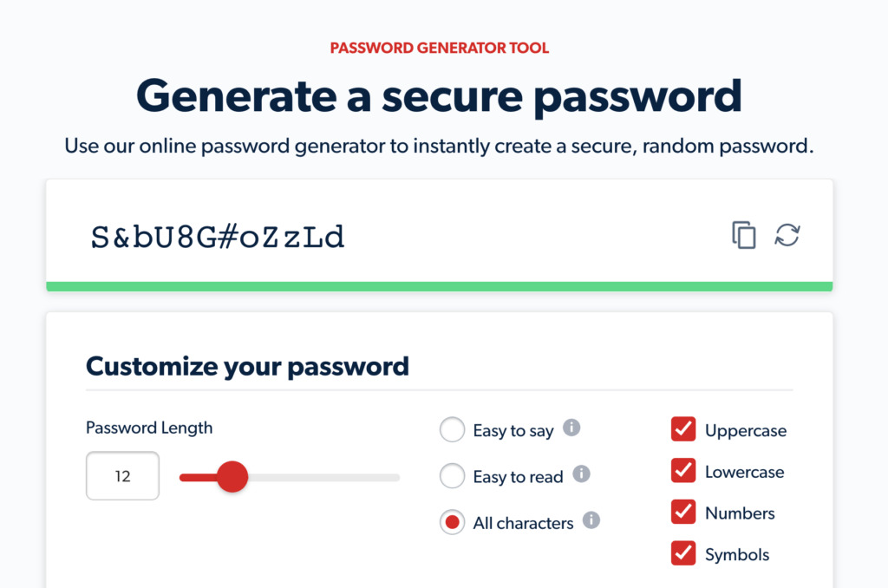Click the slider track's gray unfilled portion
The image size is (888, 588).
(324, 478)
